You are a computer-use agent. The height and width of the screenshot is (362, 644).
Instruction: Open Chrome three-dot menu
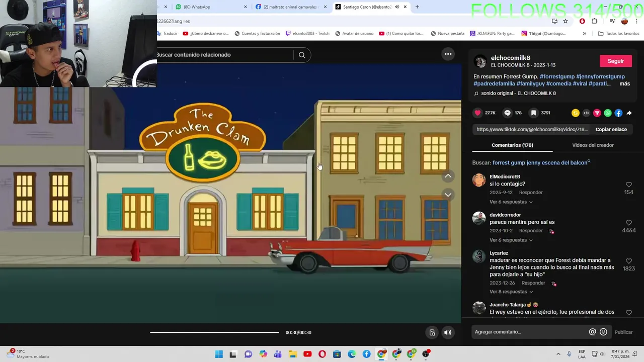pos(636,21)
